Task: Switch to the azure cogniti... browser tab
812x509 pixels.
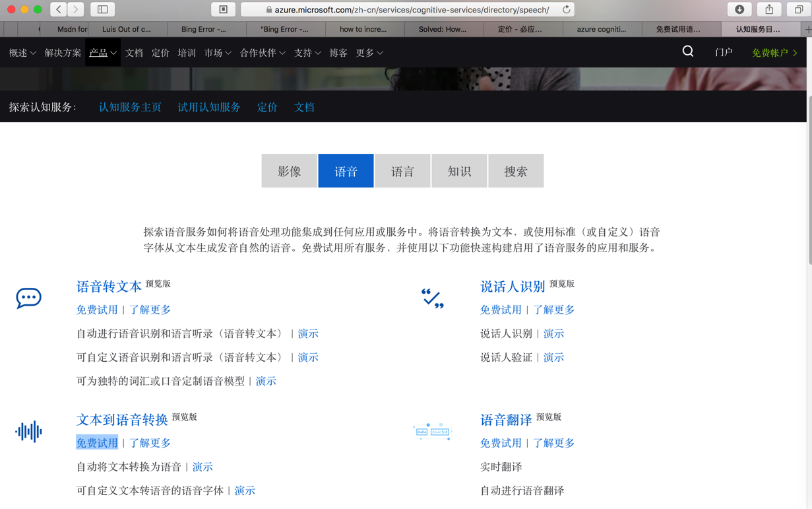Action: [602, 29]
